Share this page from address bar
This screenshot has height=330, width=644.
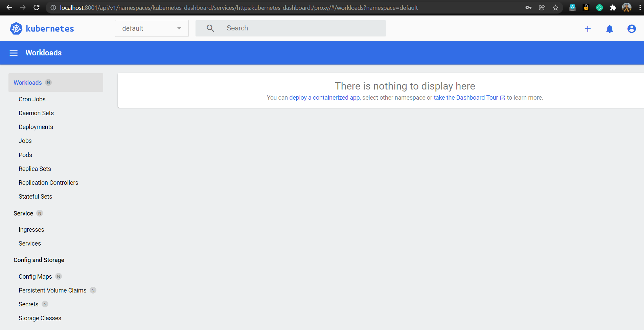coord(542,7)
